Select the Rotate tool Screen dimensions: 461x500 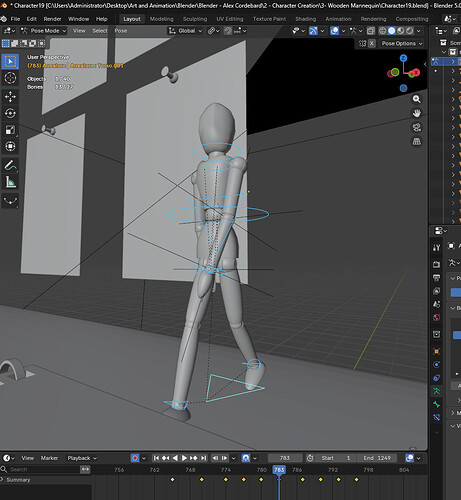10,113
